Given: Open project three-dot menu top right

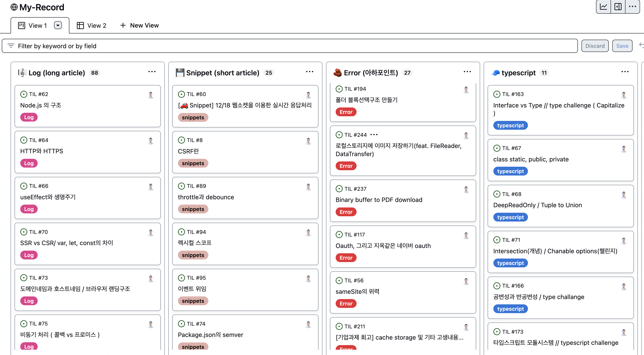Looking at the screenshot, I should tap(632, 7).
